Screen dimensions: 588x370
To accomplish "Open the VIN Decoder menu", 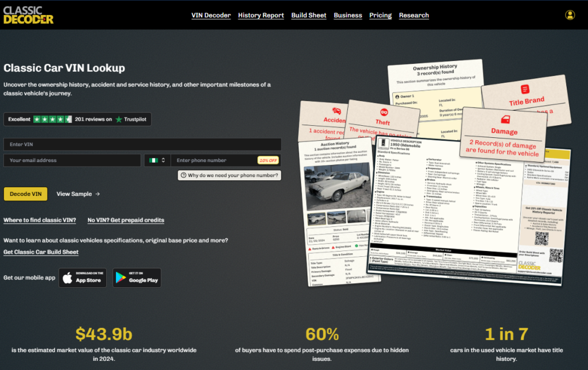I will tap(211, 16).
